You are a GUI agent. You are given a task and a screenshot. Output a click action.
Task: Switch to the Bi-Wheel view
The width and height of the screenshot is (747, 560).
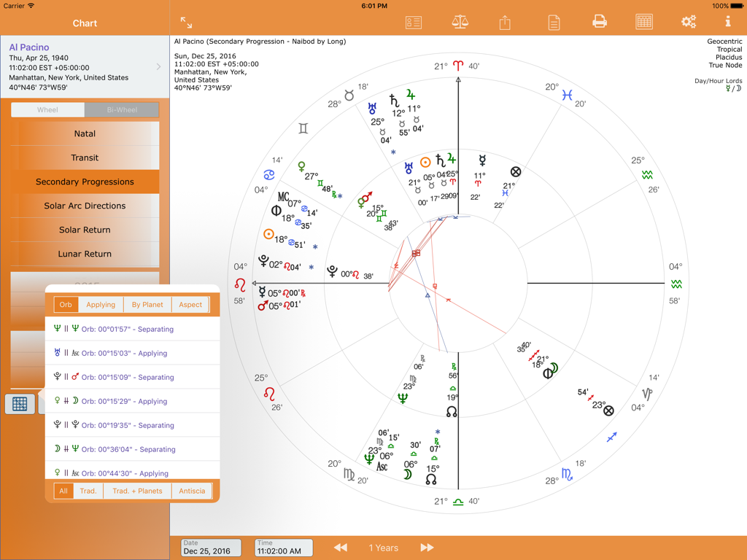[x=123, y=109]
